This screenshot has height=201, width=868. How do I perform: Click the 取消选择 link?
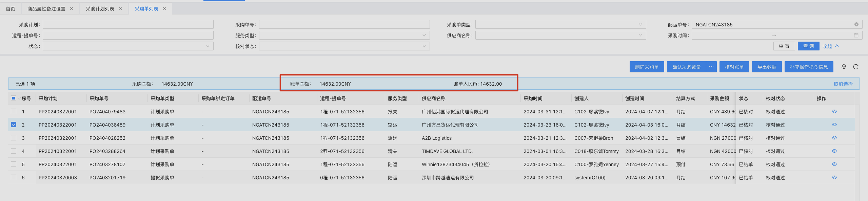pos(843,84)
